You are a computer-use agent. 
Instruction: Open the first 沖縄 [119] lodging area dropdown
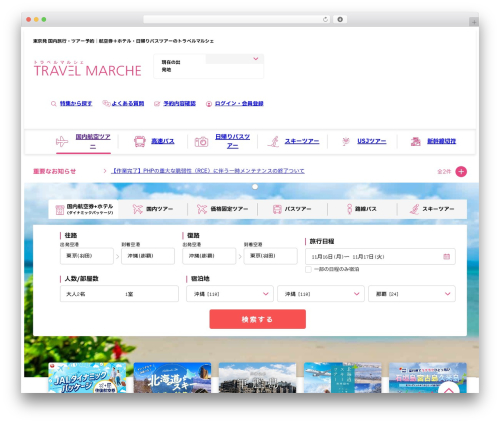coord(230,294)
